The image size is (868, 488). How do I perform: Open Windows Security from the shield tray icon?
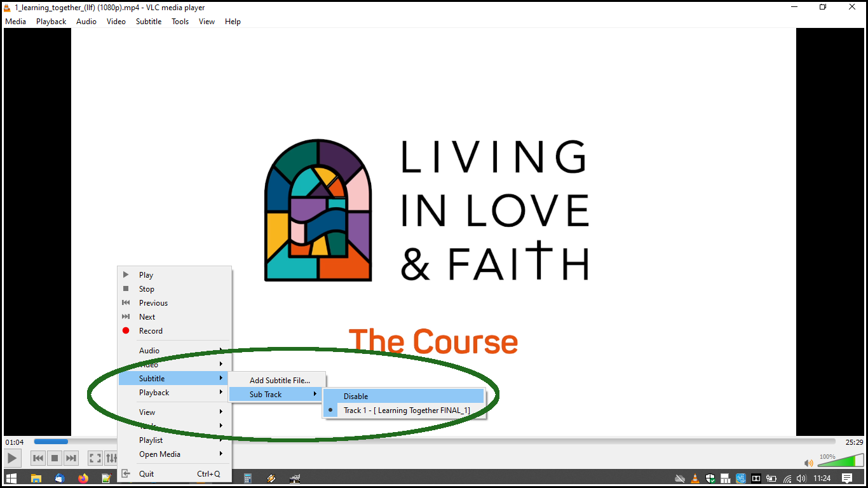pos(710,478)
